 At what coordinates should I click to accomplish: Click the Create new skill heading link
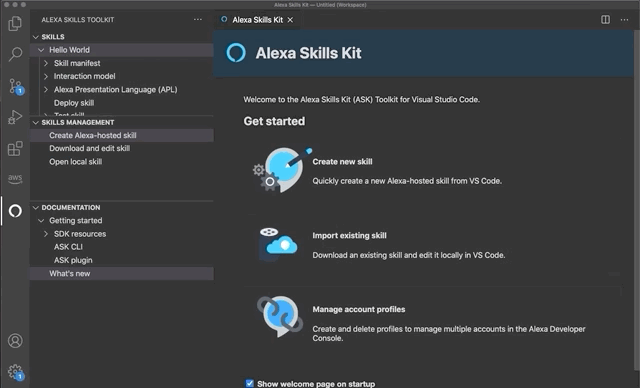342,162
